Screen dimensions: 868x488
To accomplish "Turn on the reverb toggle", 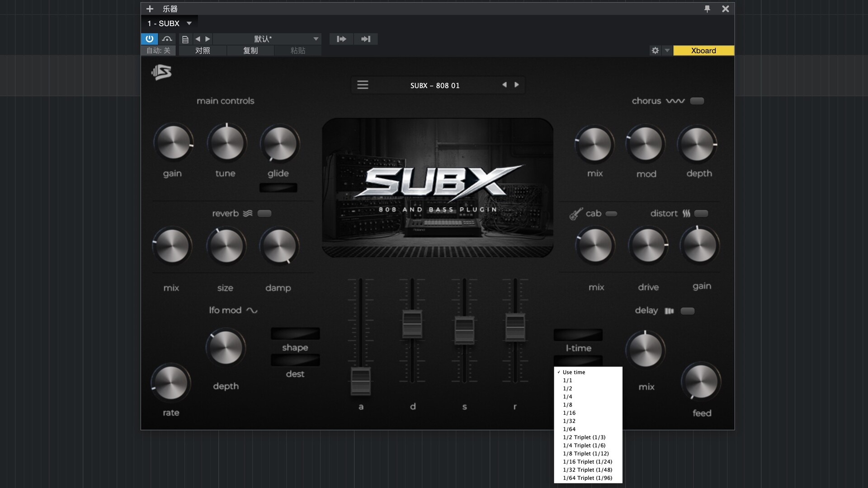I will [264, 213].
